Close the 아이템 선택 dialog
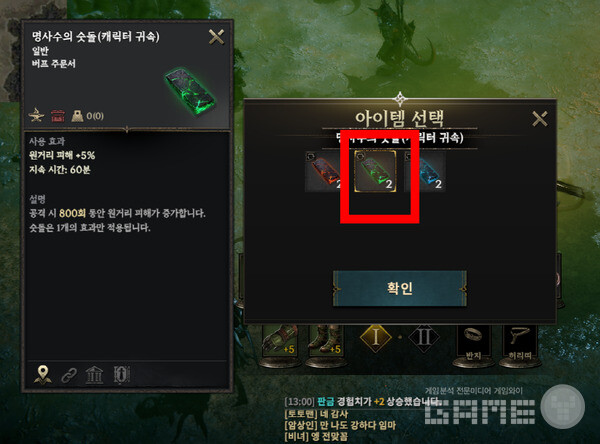Image resolution: width=600 pixels, height=444 pixels. point(540,119)
